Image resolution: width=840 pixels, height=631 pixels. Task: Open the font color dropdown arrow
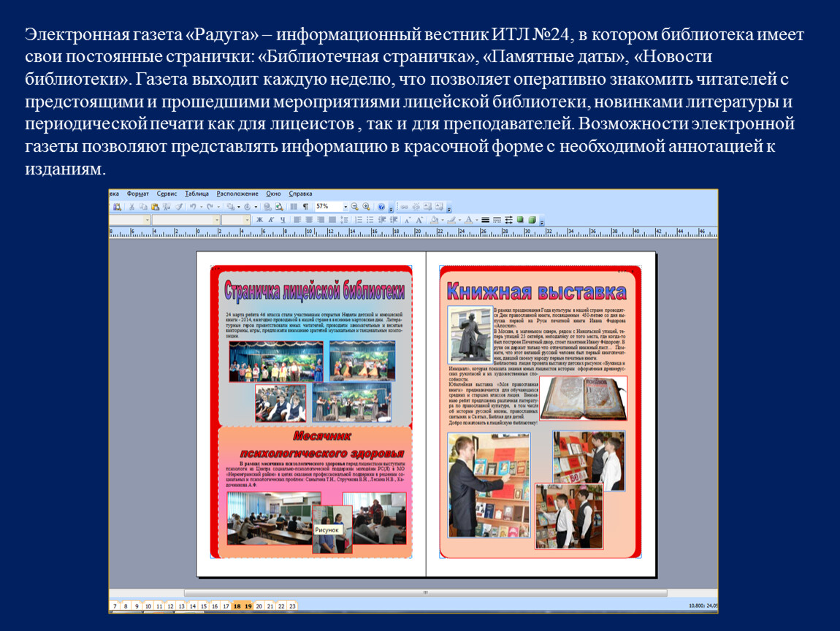[x=476, y=220]
